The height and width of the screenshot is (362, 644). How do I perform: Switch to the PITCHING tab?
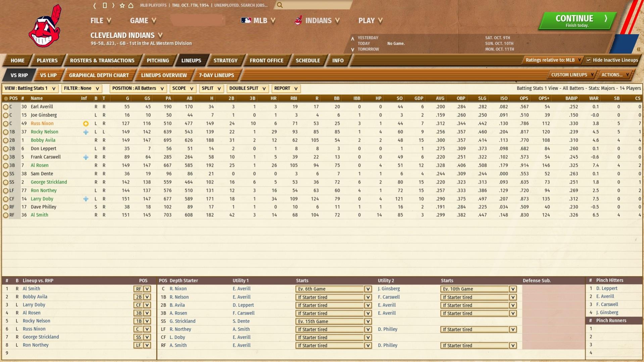coord(158,60)
